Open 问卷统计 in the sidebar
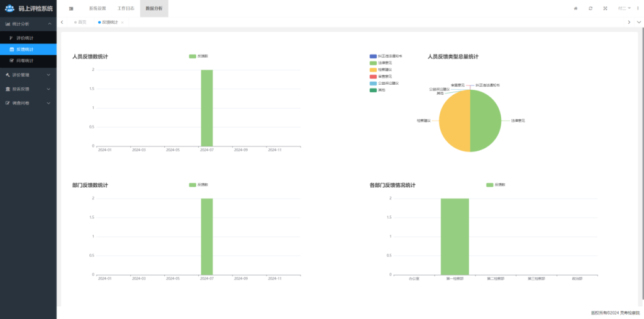The width and height of the screenshot is (644, 319). click(x=25, y=60)
